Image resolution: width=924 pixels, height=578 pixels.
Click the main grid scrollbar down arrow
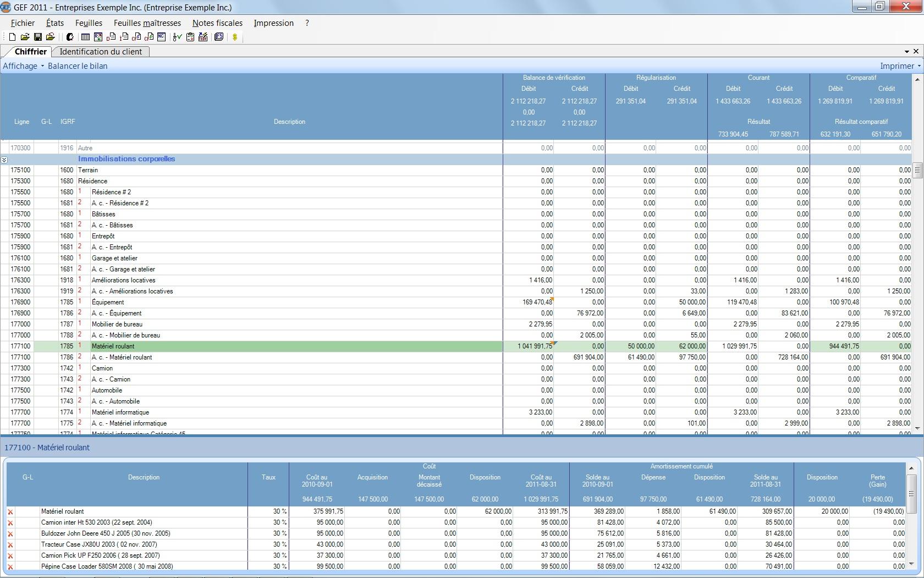point(917,428)
